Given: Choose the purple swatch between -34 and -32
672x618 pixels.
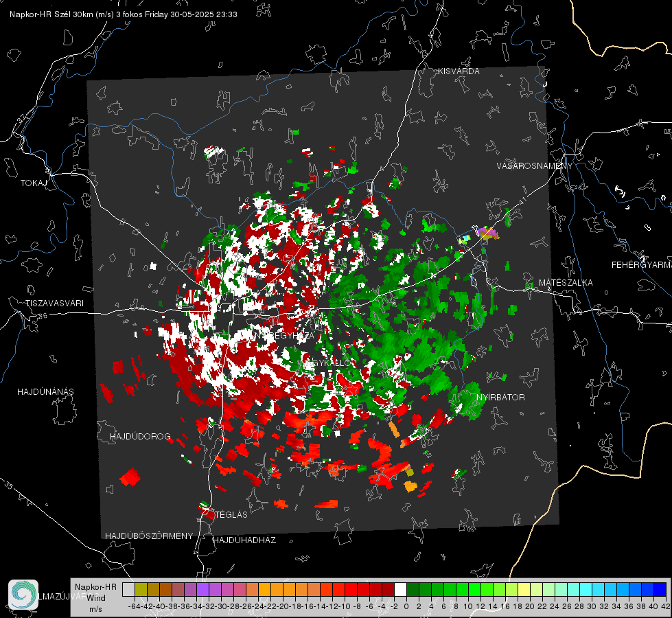Looking at the screenshot, I should pyautogui.click(x=202, y=590).
